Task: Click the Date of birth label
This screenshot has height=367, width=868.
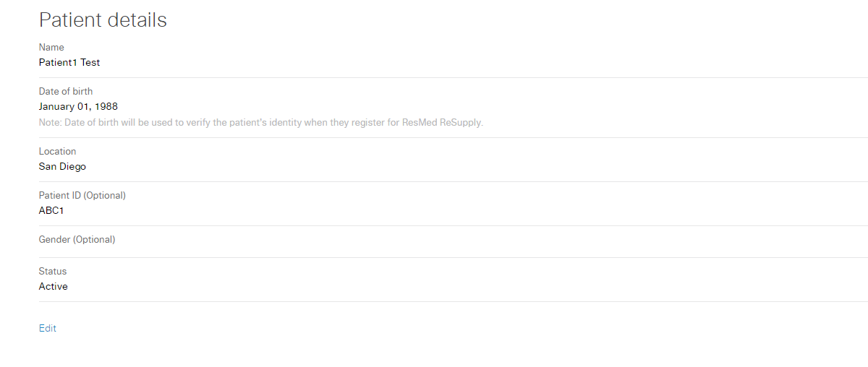Action: pyautogui.click(x=66, y=92)
